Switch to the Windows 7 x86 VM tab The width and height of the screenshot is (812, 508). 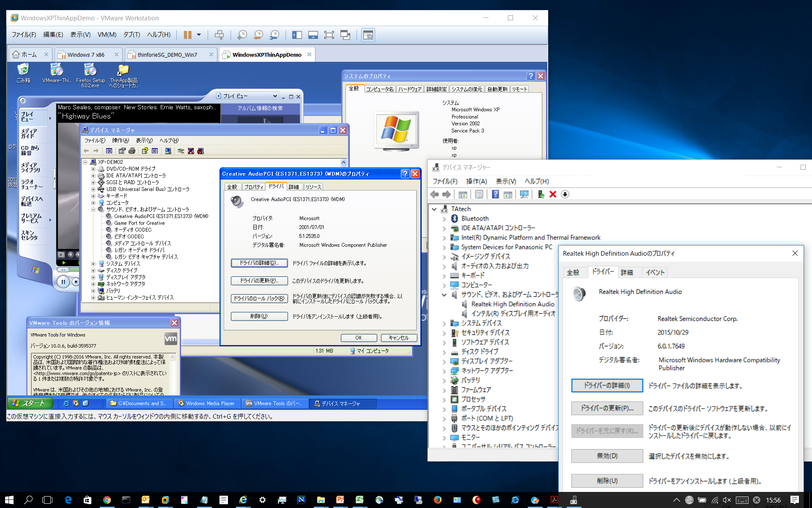click(88, 55)
